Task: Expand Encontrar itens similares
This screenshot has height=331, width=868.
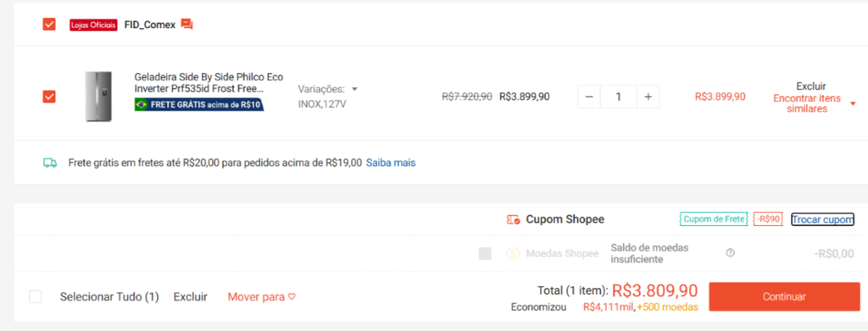Action: [853, 104]
